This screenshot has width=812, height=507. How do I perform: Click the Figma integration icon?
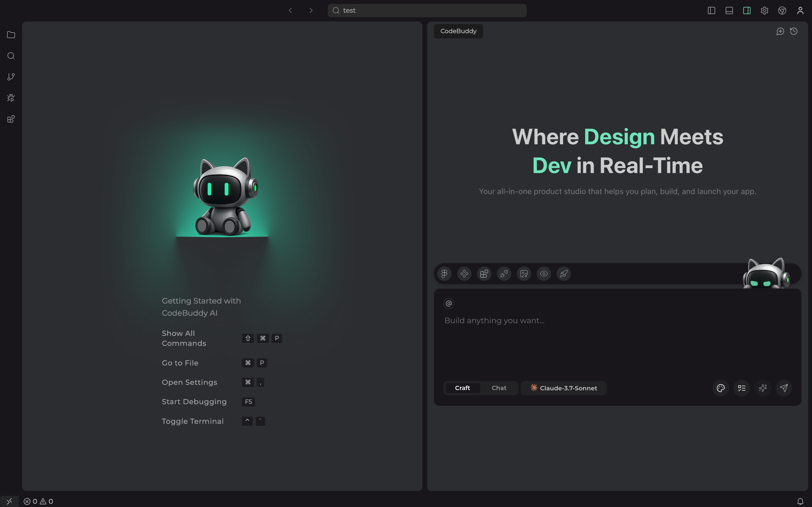444,274
